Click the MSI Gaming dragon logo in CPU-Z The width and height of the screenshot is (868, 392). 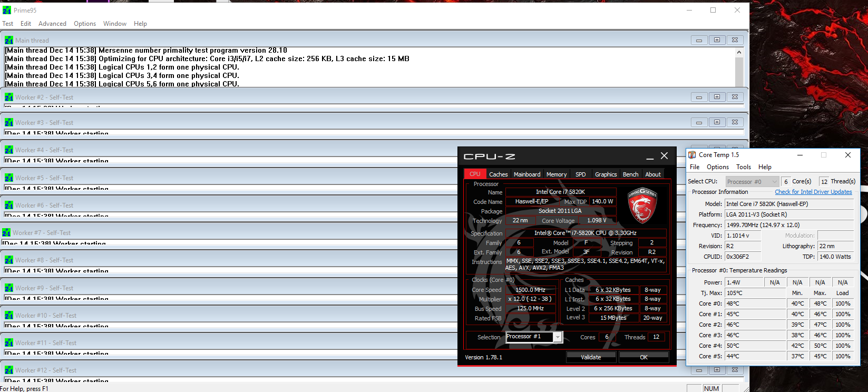[x=642, y=205]
